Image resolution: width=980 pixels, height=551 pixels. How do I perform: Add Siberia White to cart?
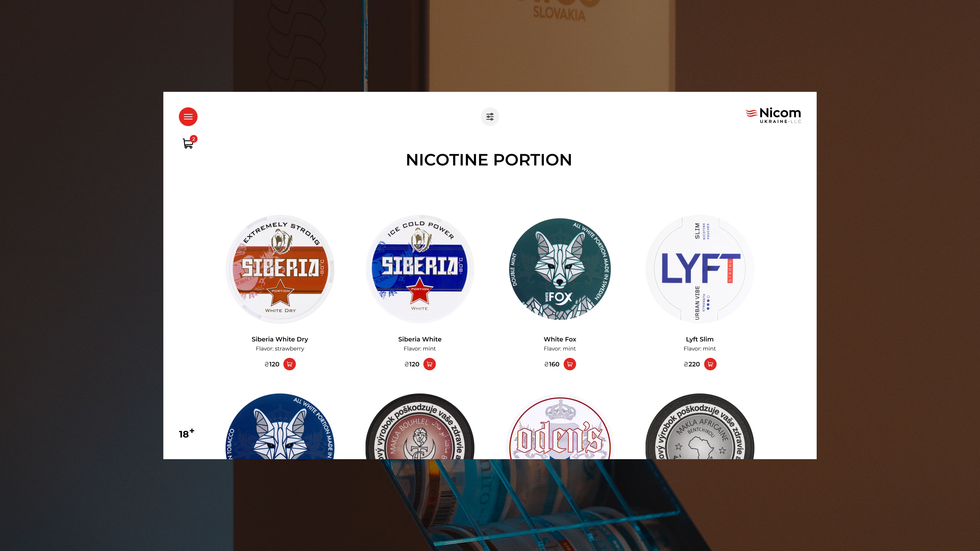click(x=430, y=364)
